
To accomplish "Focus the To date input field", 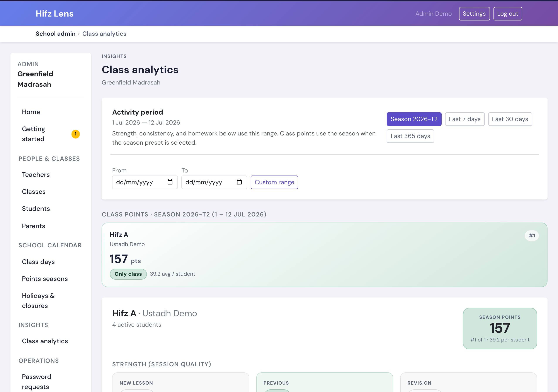I will tap(214, 182).
